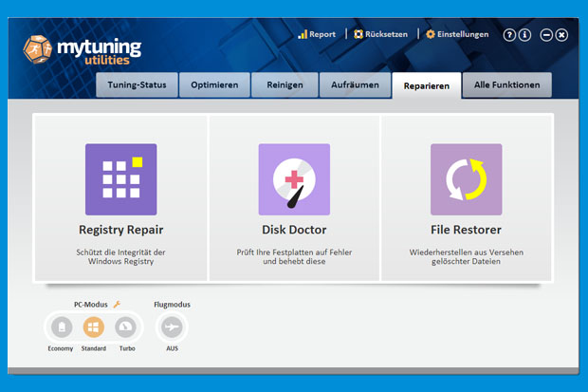This screenshot has width=588, height=392.
Task: Close the mytuning utilities window
Action: pos(561,35)
